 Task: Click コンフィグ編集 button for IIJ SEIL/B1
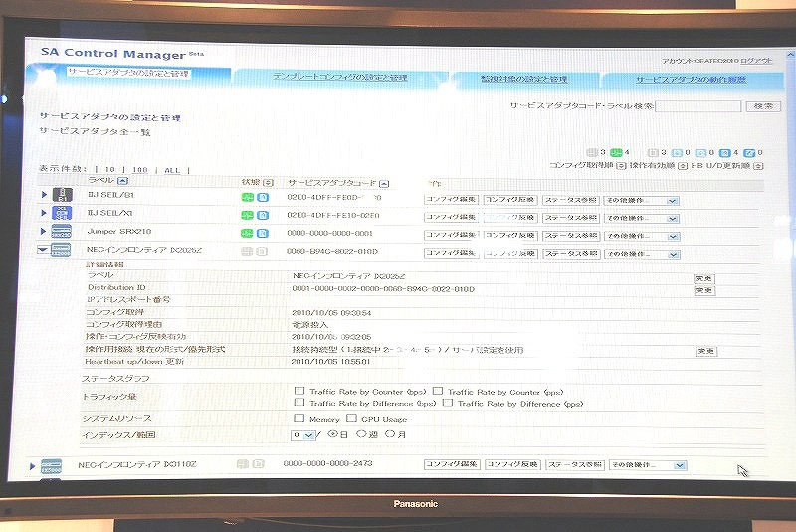(x=451, y=199)
